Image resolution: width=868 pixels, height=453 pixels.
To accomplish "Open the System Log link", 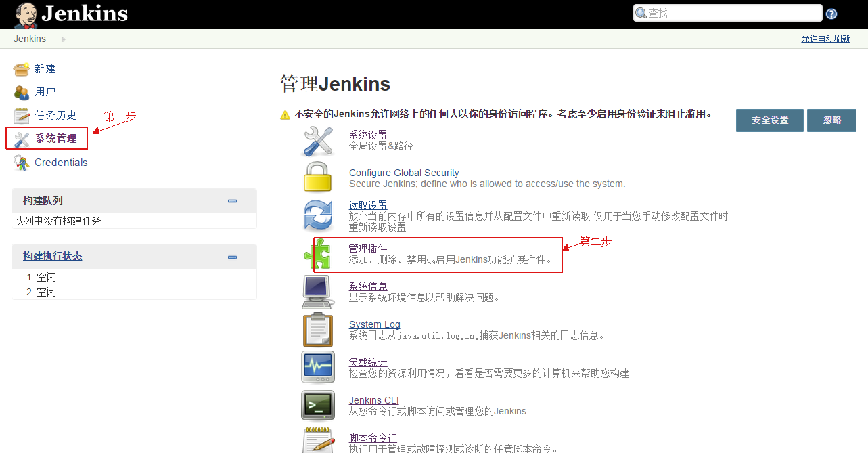I will [375, 324].
